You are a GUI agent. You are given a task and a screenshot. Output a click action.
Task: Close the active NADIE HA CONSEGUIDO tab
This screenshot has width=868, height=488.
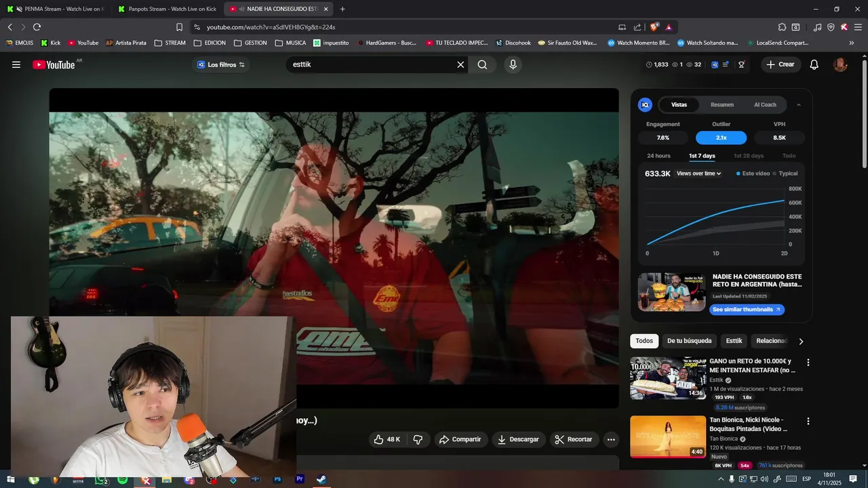326,9
